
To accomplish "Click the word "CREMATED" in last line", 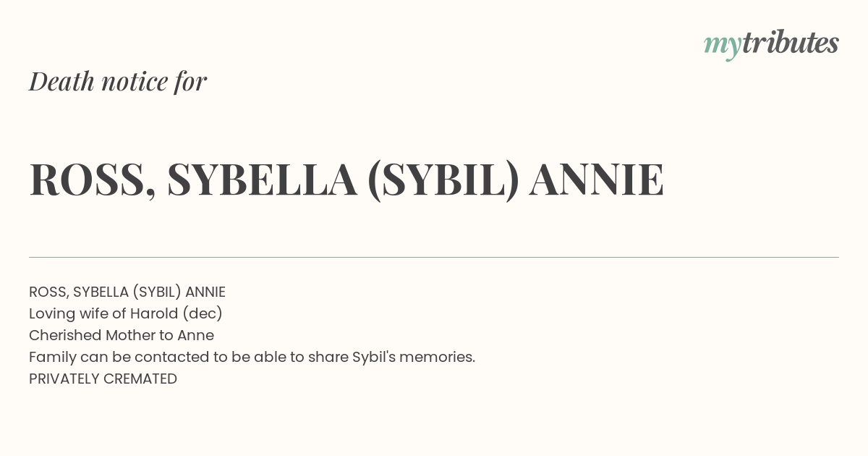I will click(140, 379).
